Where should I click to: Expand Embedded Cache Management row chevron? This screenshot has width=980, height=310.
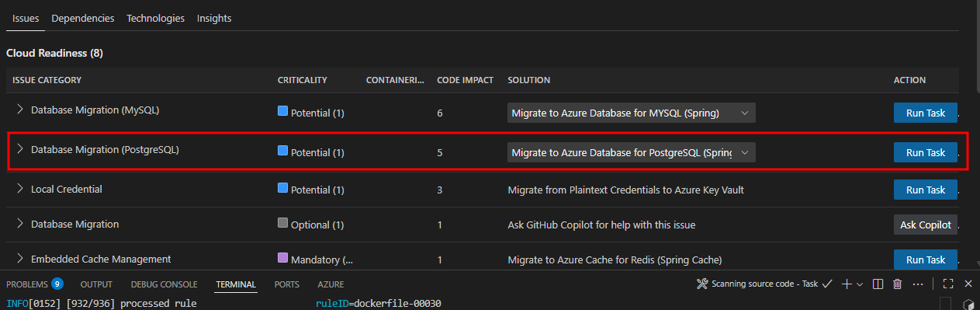(20, 259)
